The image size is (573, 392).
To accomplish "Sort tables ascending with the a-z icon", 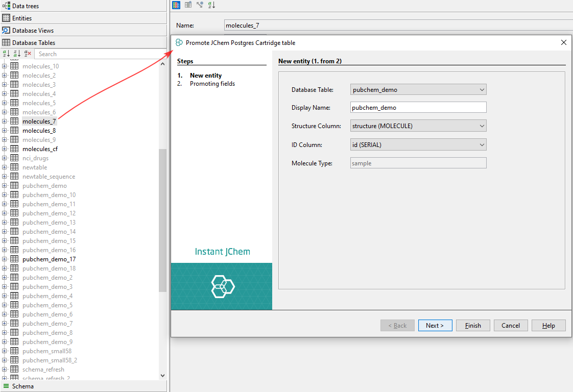I will coord(5,54).
